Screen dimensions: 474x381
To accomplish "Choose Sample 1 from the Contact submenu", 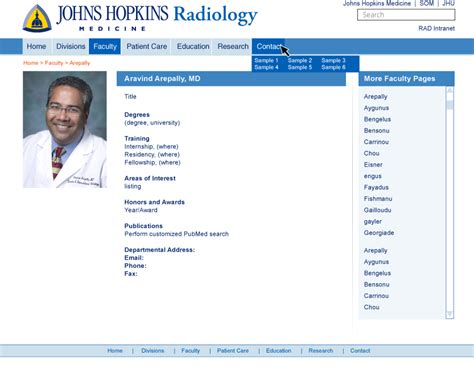I will coord(266,60).
